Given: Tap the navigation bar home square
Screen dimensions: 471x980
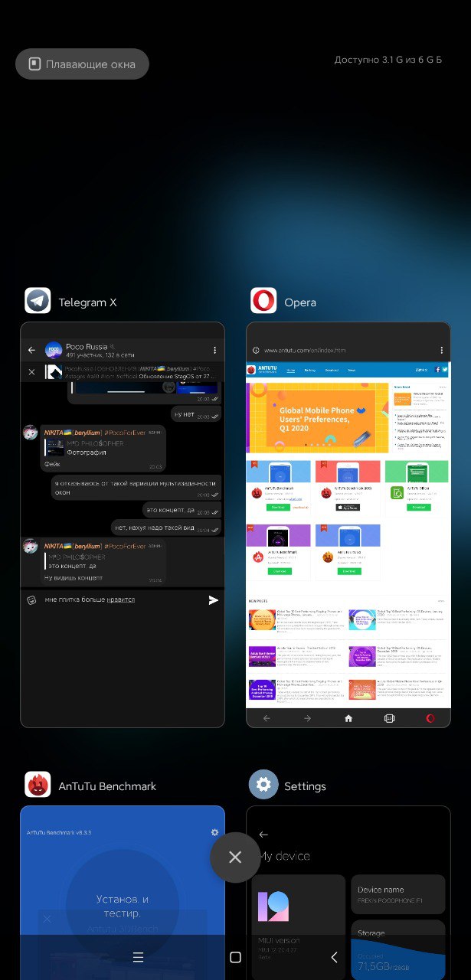Looking at the screenshot, I should coord(235,957).
